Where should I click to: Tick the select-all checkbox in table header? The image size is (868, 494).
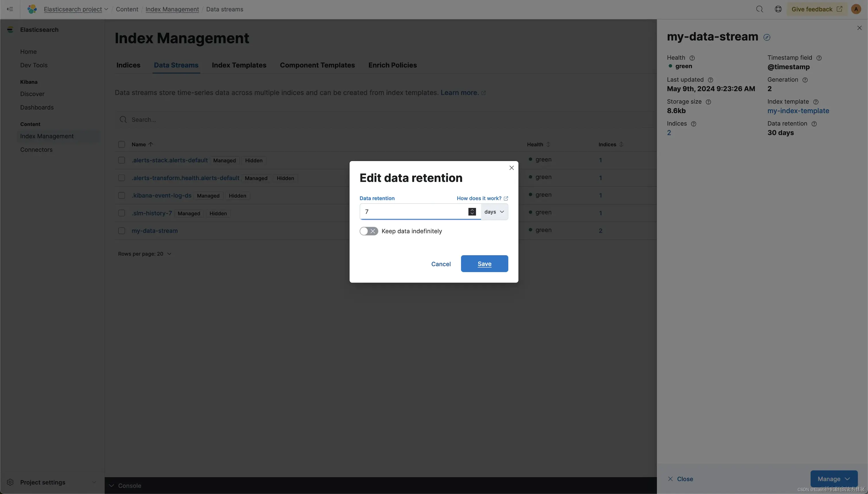[121, 144]
